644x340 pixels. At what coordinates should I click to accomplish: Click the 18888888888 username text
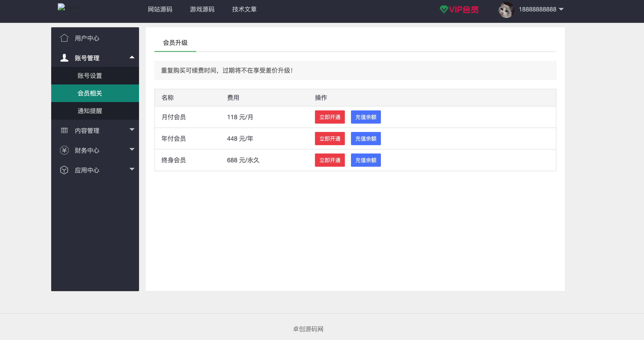tap(537, 9)
